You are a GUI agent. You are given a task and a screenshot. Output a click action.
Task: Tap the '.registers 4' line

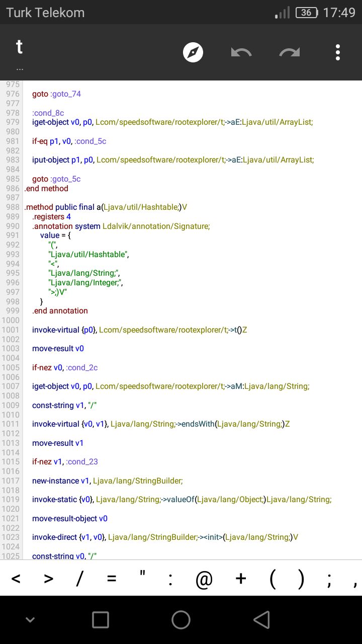point(52,217)
